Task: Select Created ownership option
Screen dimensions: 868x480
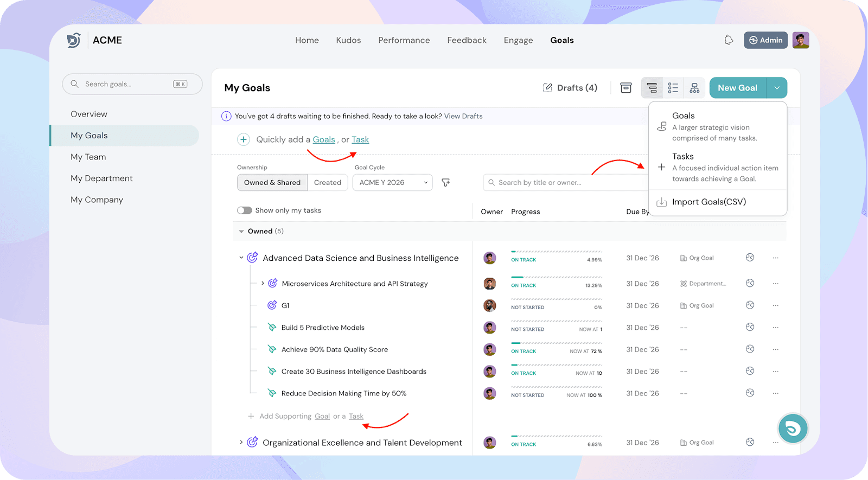Action: click(328, 183)
